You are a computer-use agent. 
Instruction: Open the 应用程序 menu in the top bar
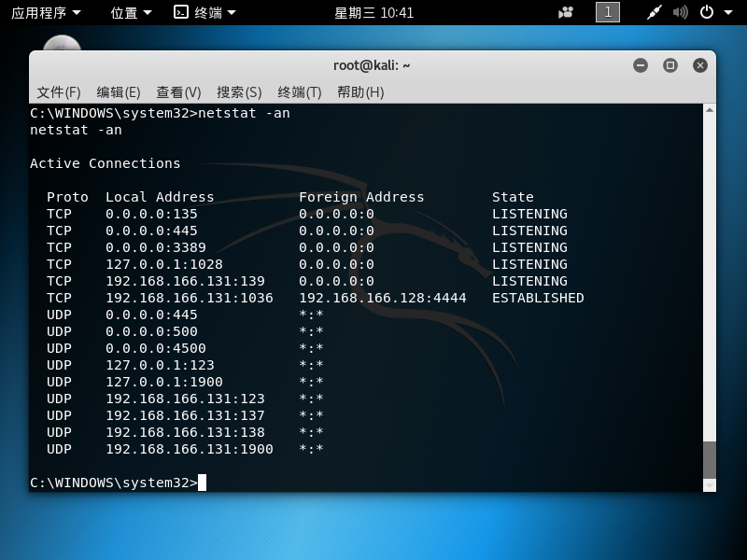click(46, 12)
